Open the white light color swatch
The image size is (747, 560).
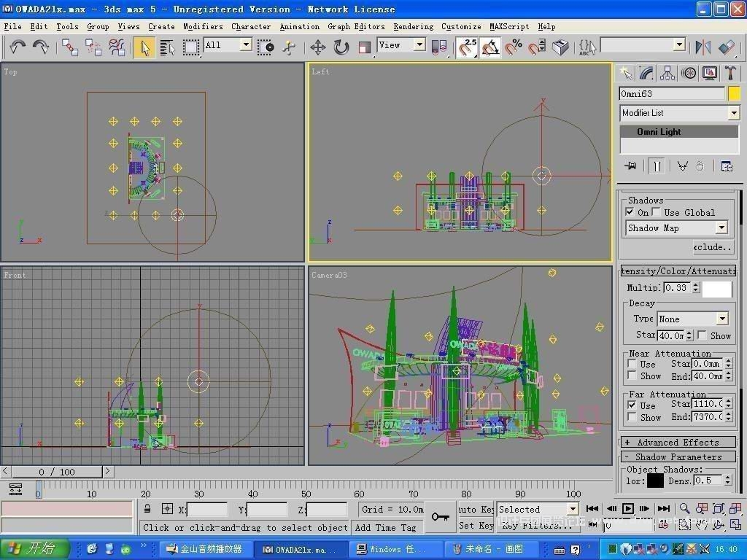point(718,289)
